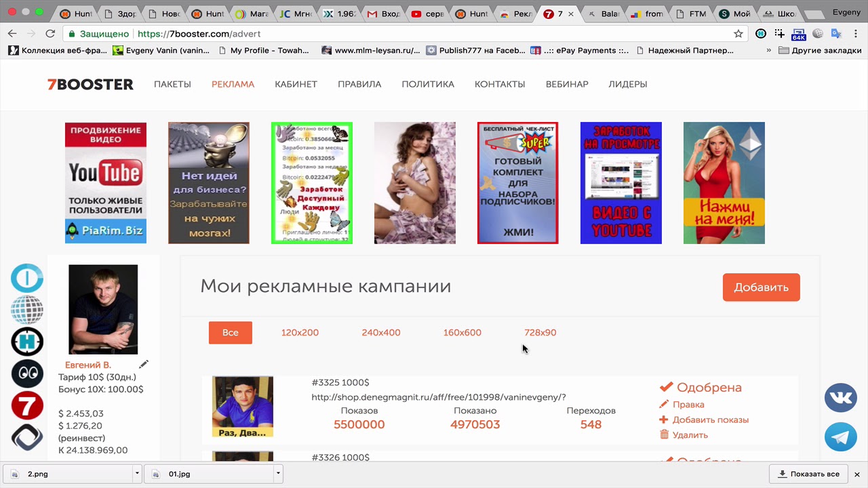
Task: Open the VK social button
Action: coord(841,398)
